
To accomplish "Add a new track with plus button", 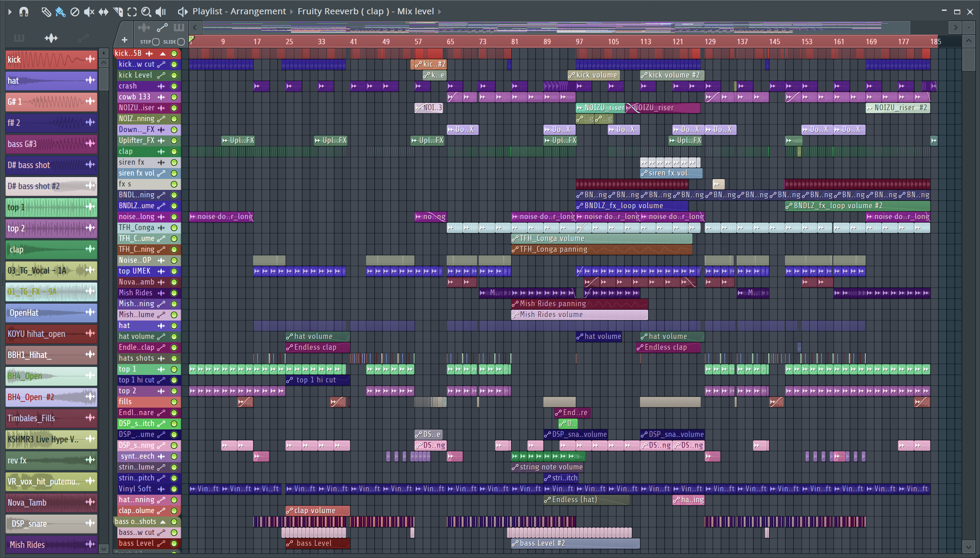I will click(x=124, y=40).
